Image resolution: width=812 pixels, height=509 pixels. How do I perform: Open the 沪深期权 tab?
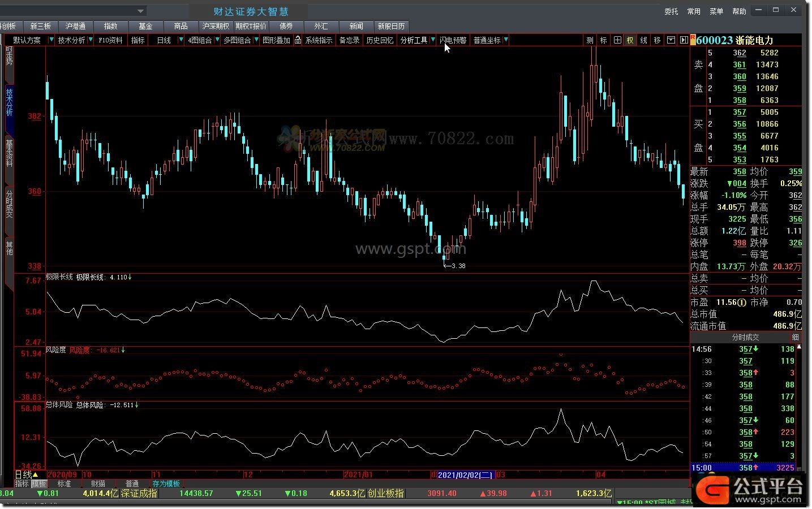point(216,26)
